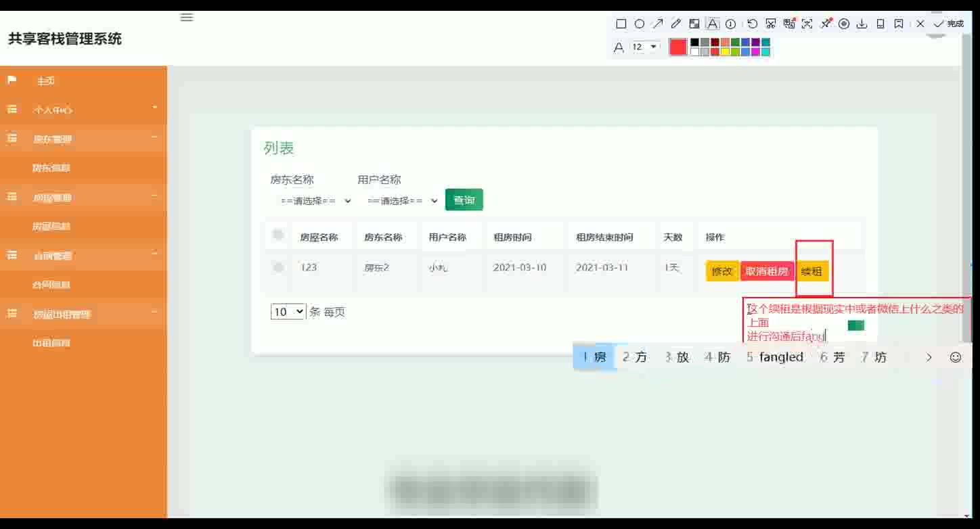
Task: Click the red 取消租房 button
Action: (767, 271)
